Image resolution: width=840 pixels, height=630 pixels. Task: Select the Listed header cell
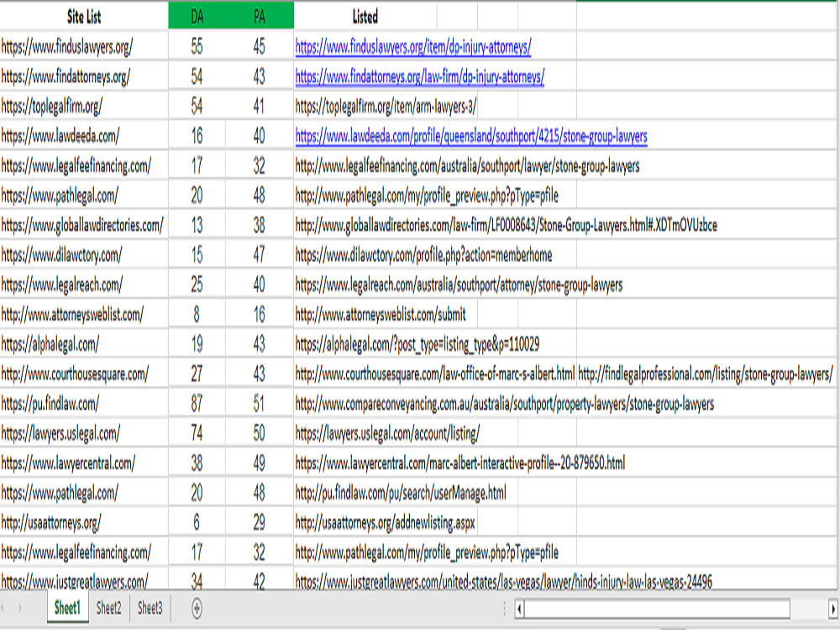point(365,17)
